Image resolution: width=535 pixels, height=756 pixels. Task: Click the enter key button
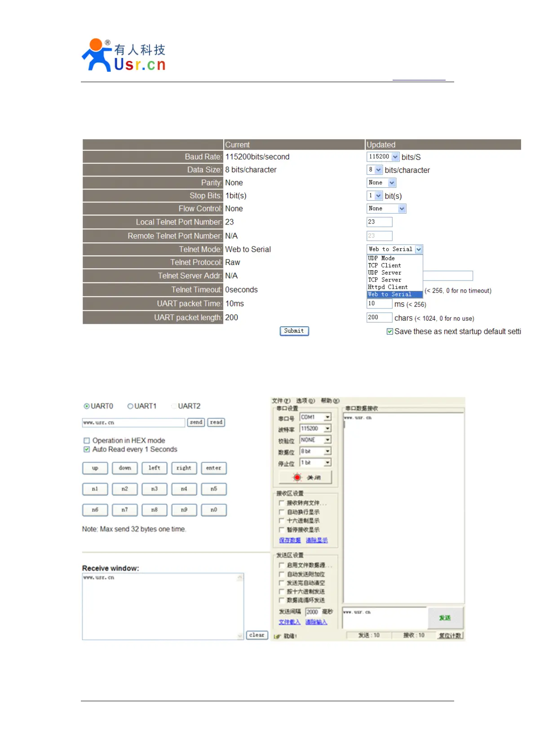click(x=213, y=468)
